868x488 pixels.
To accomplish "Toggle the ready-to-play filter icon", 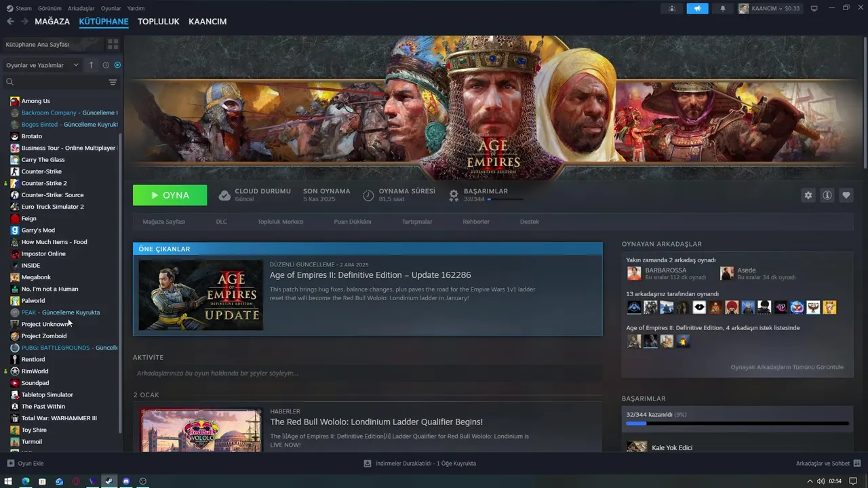I will click(117, 65).
